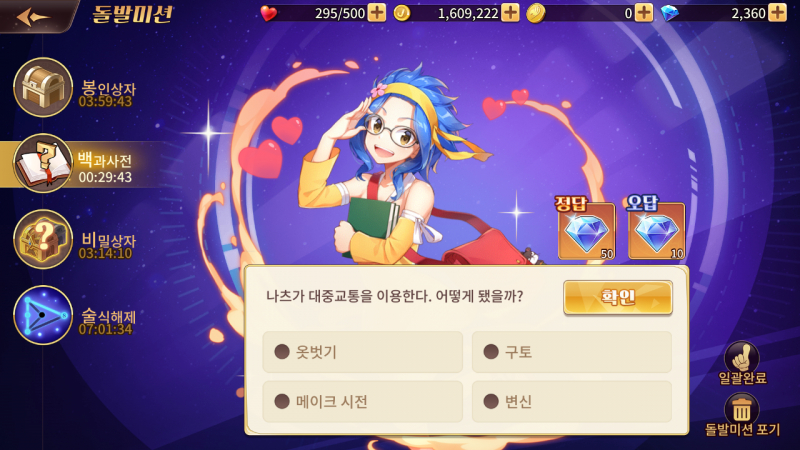This screenshot has width=800, height=450.
Task: Tap the 일괄완료 hand icon
Action: pos(742,357)
